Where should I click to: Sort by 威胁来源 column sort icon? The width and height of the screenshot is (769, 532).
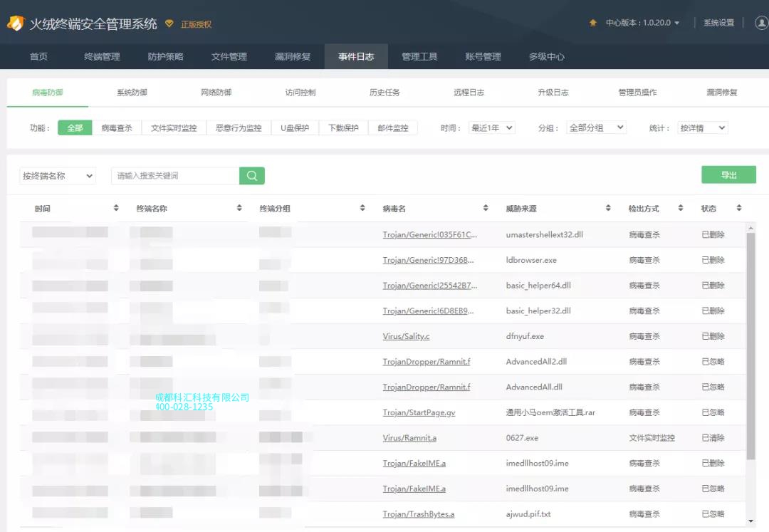[x=608, y=208]
